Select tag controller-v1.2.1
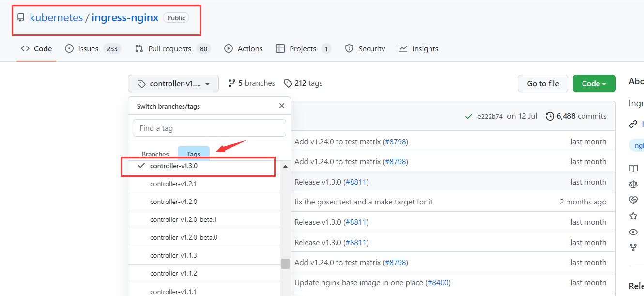The height and width of the screenshot is (296, 644). click(204, 184)
